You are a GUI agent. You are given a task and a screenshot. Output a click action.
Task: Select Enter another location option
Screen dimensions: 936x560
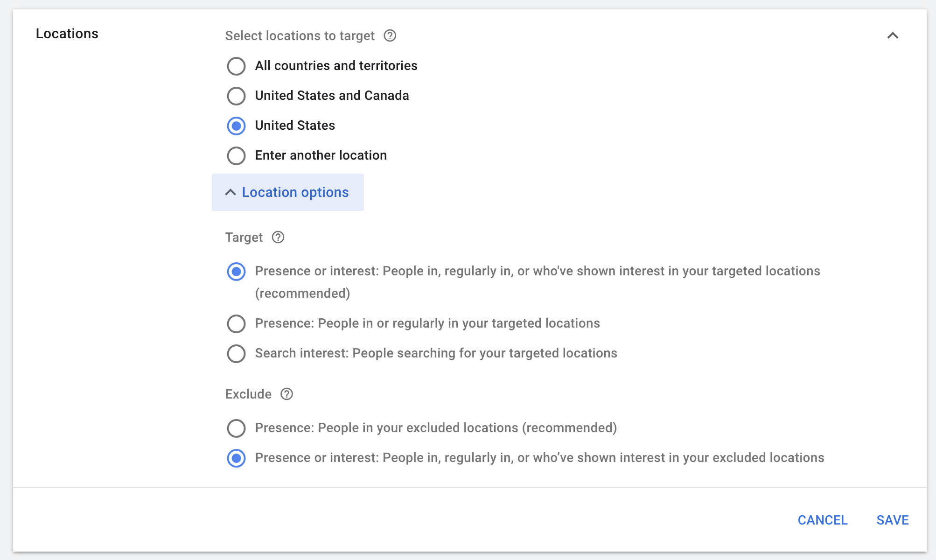pos(236,156)
